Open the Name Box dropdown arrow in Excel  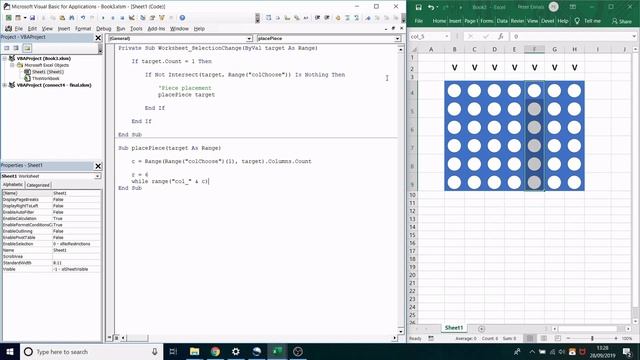447,37
